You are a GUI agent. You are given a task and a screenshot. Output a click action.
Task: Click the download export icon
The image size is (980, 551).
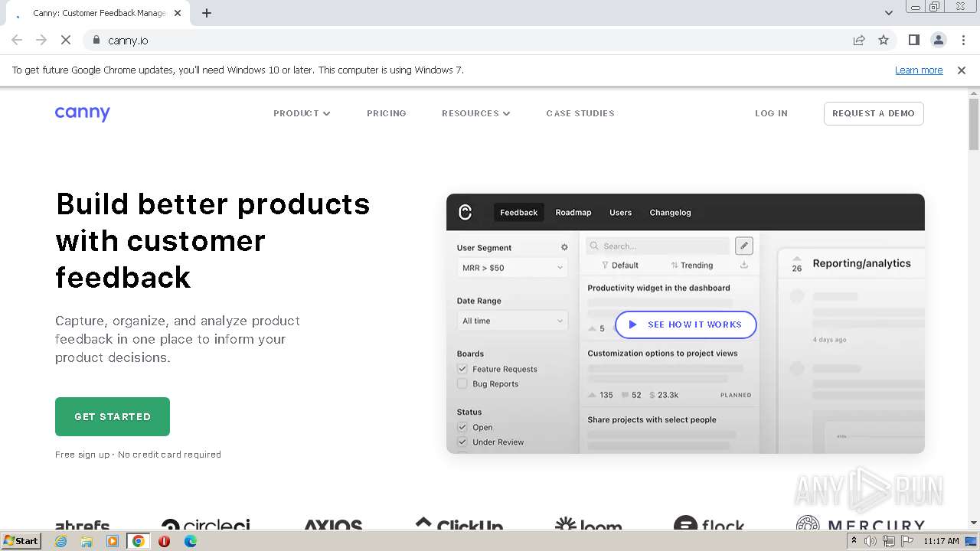point(744,265)
